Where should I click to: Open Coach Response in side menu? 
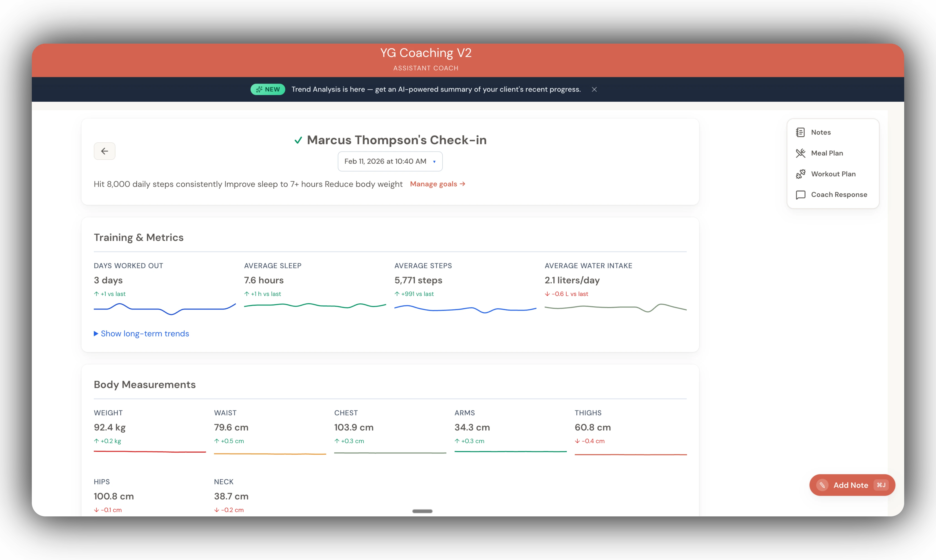(839, 195)
